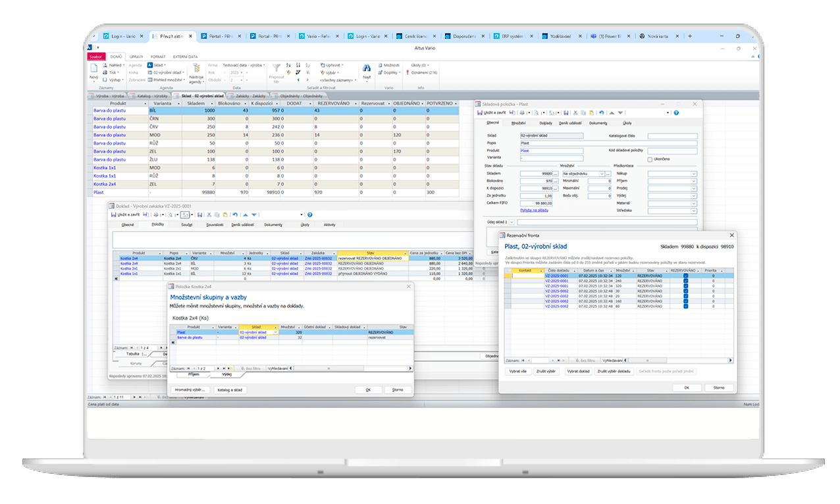Click the Popis field containing Plast
Image resolution: width=840 pixels, height=504 pixels.
tap(608, 143)
